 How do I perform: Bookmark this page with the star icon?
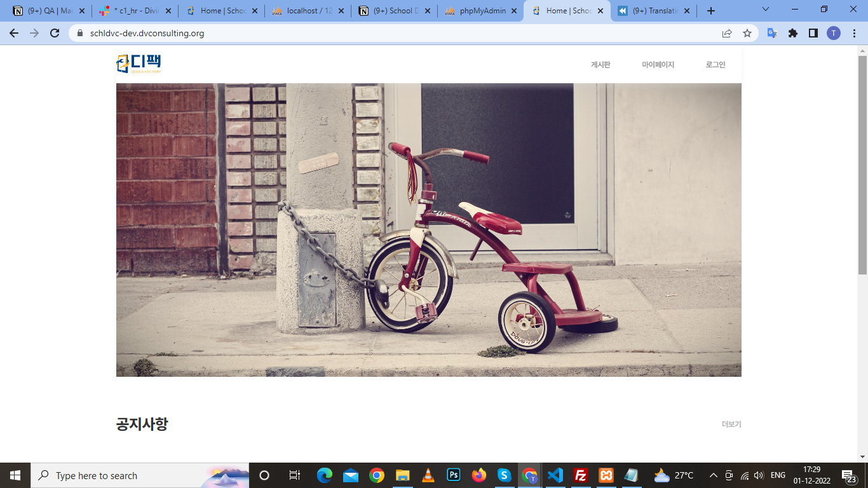point(747,33)
